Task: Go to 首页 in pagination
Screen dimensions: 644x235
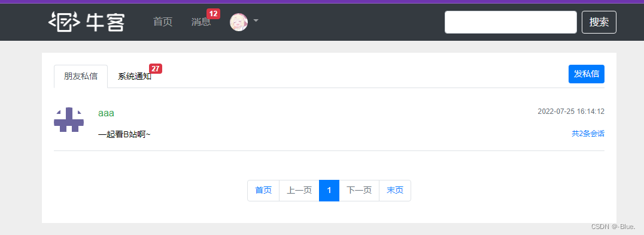Action: 263,191
